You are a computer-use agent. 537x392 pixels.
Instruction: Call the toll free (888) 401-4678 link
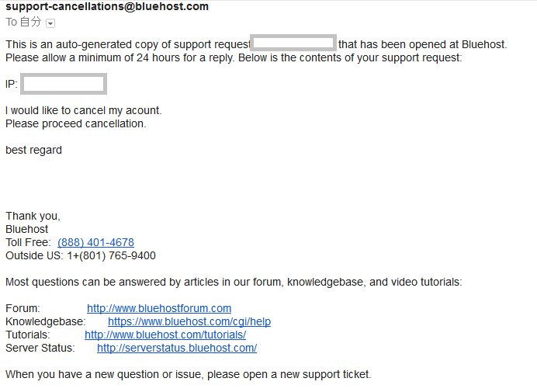95,243
